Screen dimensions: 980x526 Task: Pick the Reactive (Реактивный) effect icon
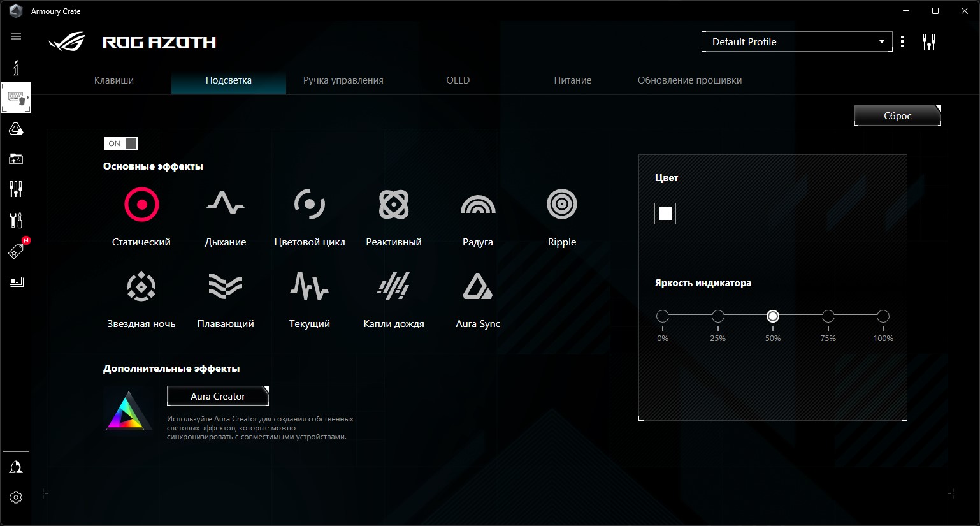394,204
